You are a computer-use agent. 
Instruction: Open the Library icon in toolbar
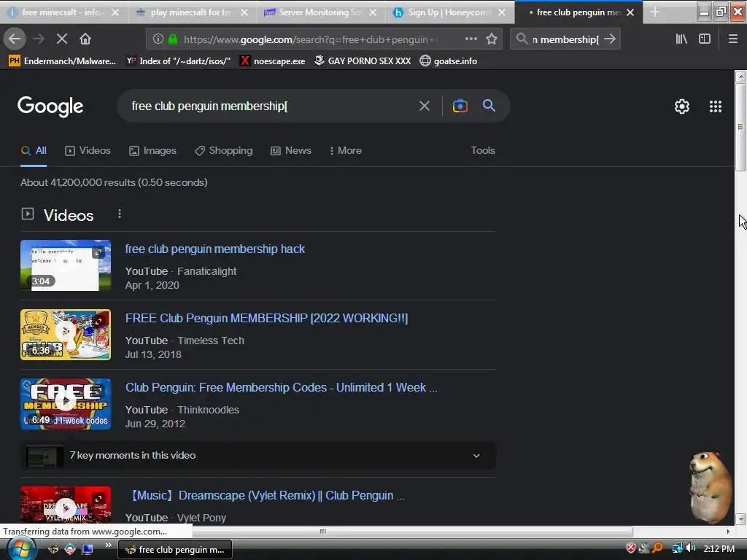point(681,39)
